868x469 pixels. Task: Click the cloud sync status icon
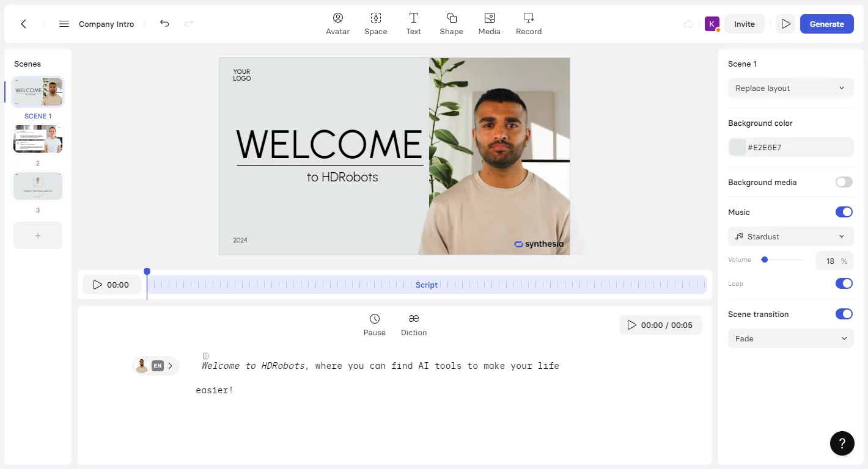click(689, 24)
